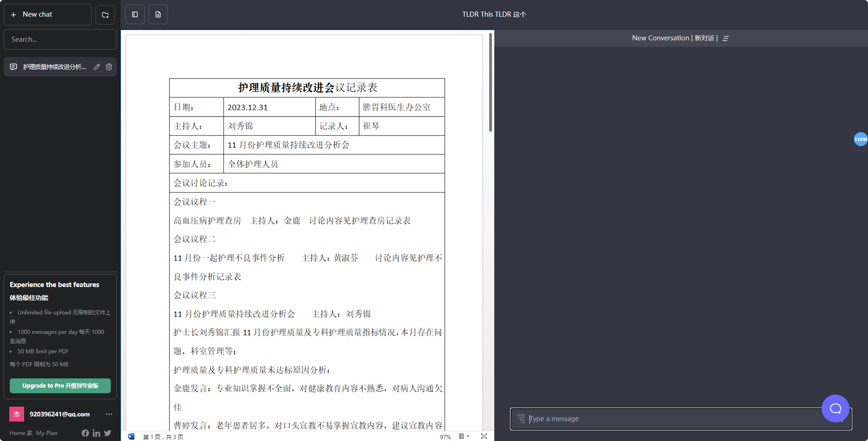
Task: Rename chat with the pencil icon
Action: point(96,67)
